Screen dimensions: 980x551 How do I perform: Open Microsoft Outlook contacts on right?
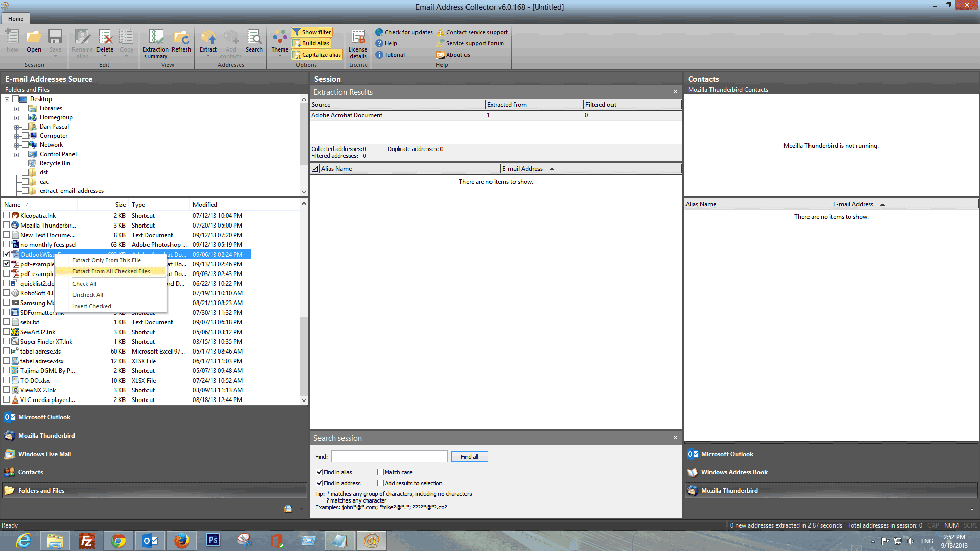click(x=831, y=454)
